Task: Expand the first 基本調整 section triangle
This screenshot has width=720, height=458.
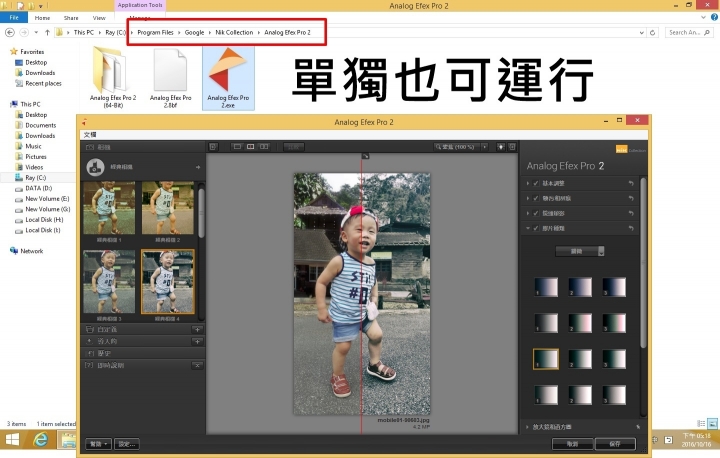Action: pyautogui.click(x=528, y=183)
